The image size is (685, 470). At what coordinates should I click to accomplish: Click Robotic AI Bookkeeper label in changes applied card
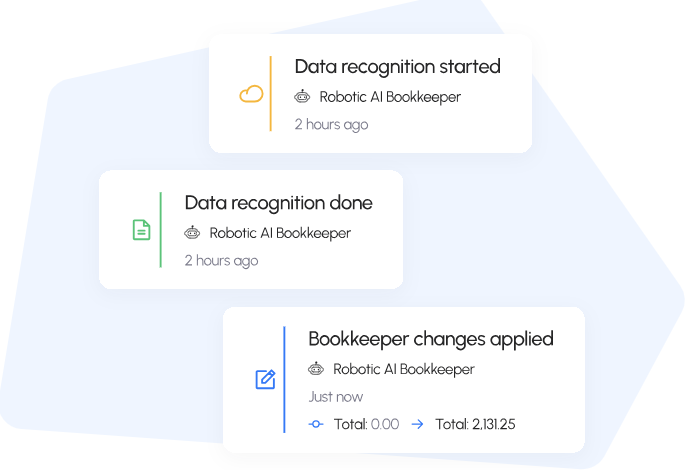(x=404, y=369)
